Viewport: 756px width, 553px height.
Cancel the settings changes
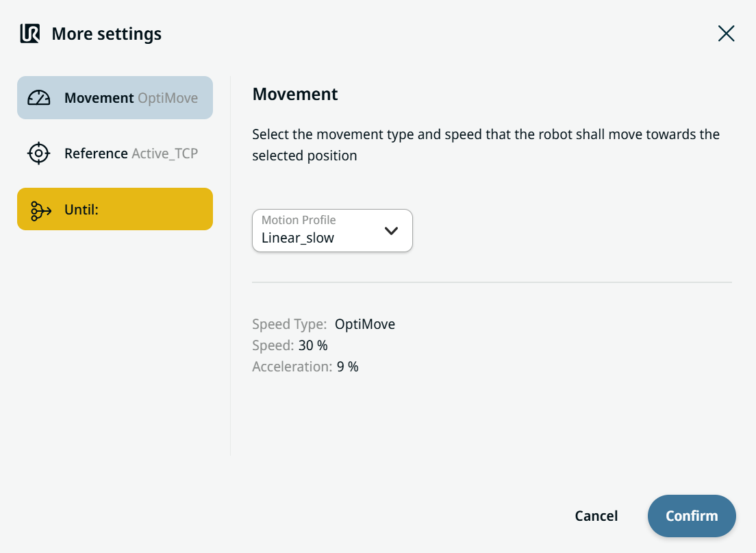tap(596, 516)
